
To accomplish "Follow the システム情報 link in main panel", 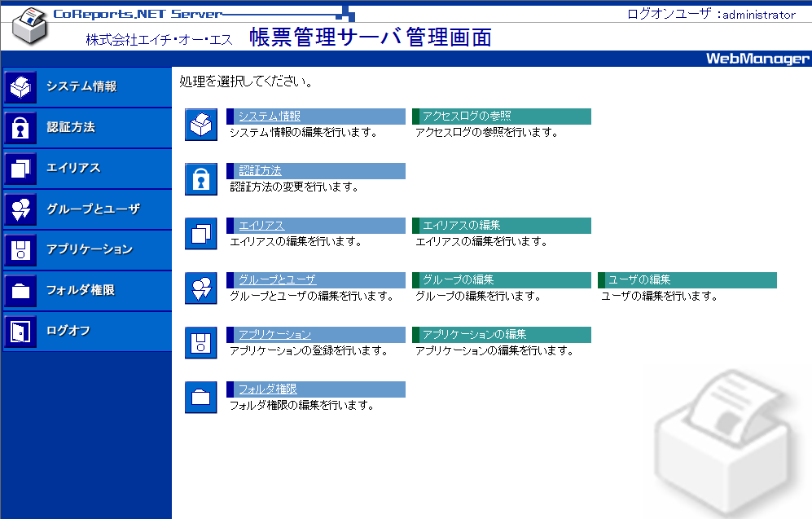I will click(270, 116).
